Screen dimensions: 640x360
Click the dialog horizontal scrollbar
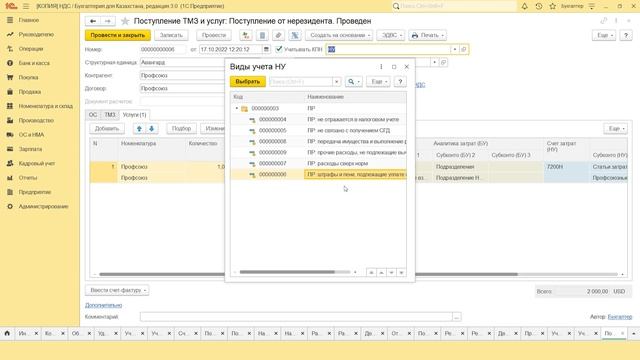coord(287,272)
